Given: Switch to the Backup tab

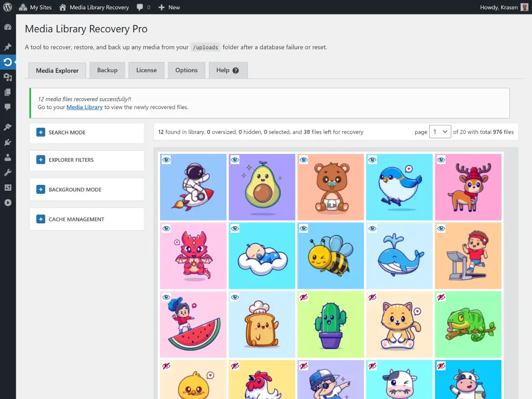Looking at the screenshot, I should pyautogui.click(x=107, y=70).
